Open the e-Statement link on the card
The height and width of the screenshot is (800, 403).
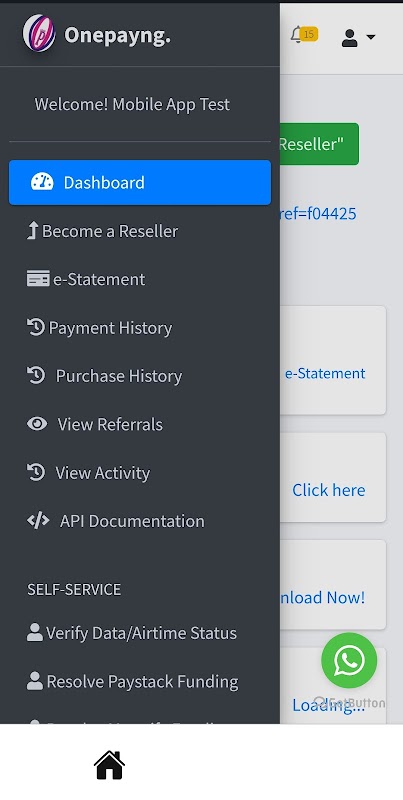(x=325, y=373)
